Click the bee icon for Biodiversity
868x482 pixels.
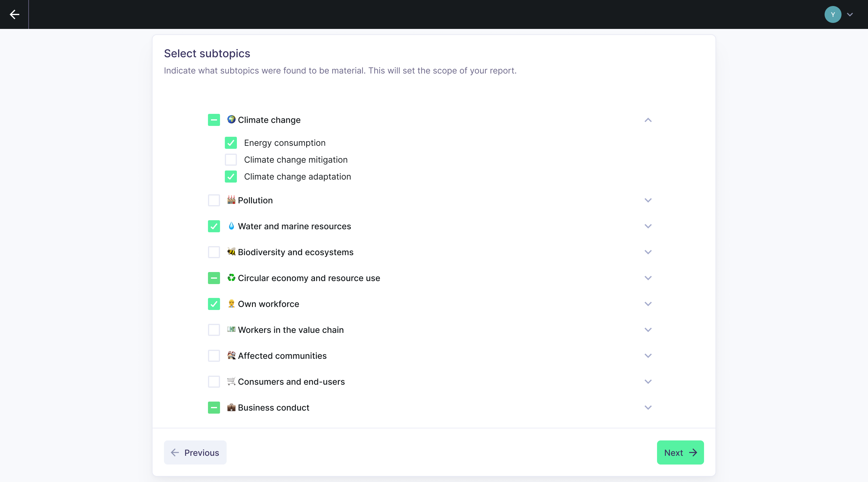(x=231, y=252)
